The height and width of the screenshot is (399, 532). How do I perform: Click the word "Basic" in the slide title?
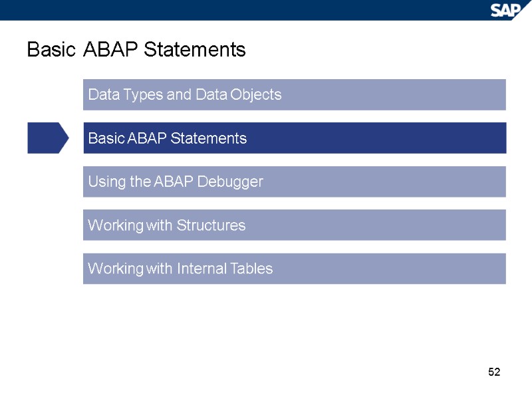tap(51, 50)
